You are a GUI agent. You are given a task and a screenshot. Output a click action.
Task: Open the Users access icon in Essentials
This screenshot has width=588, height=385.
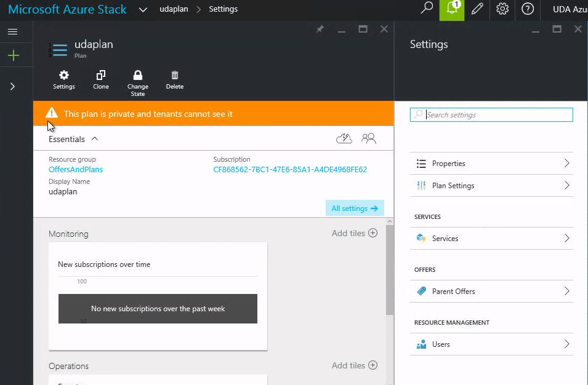pyautogui.click(x=369, y=138)
